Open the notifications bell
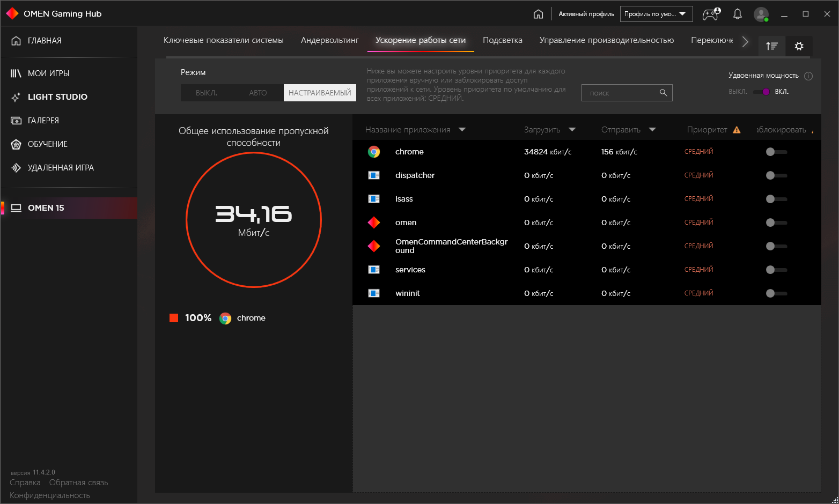839x504 pixels. point(738,14)
